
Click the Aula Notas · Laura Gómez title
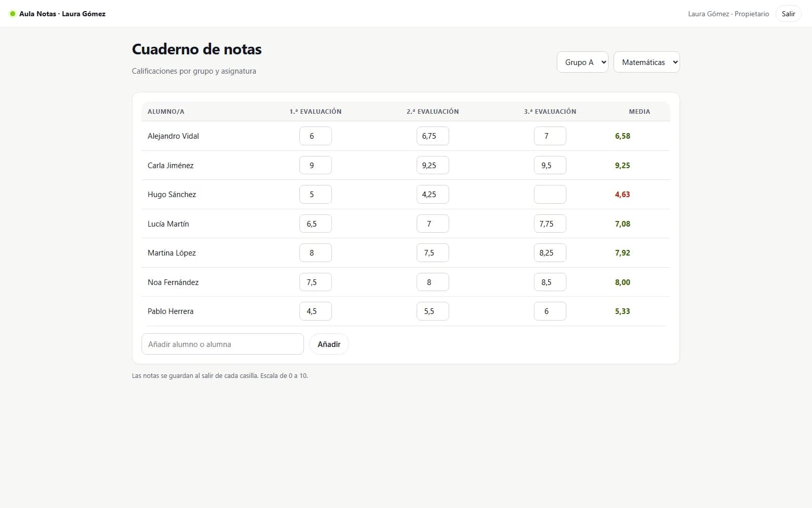tap(62, 14)
